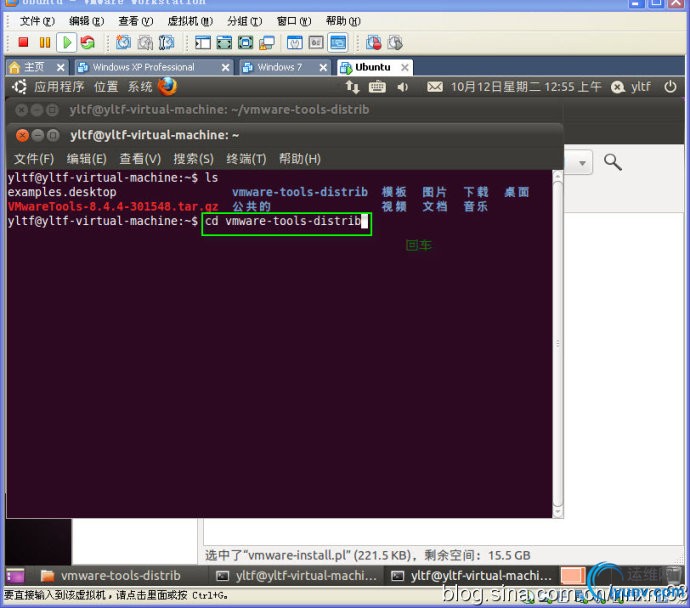Image resolution: width=690 pixels, height=608 pixels.
Task: Click the Appliance View toolbar icon
Action: pyautogui.click(x=316, y=43)
